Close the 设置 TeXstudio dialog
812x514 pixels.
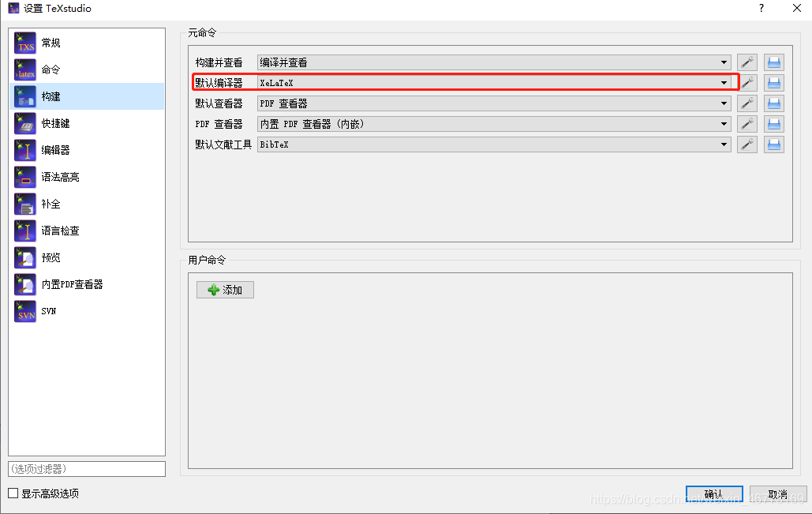point(797,8)
